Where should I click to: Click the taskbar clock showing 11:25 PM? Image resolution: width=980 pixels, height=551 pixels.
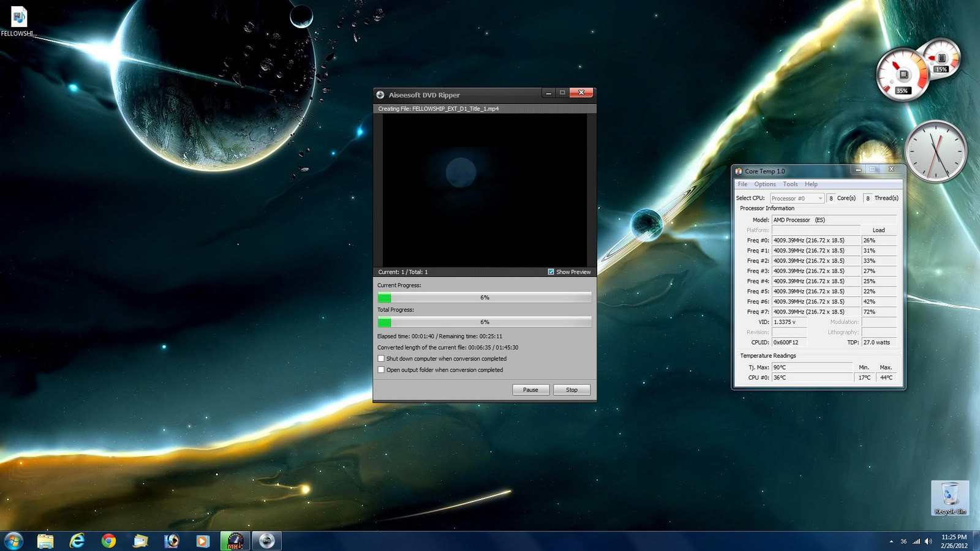click(954, 541)
